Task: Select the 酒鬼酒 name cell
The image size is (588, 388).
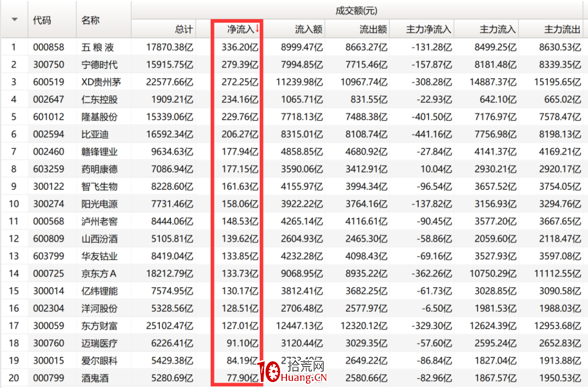Action: [95, 378]
